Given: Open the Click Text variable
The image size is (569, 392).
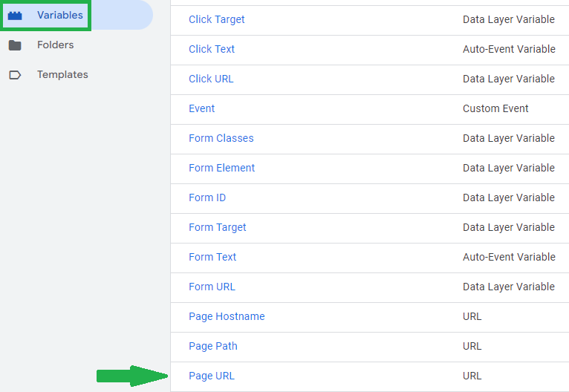Looking at the screenshot, I should point(212,49).
